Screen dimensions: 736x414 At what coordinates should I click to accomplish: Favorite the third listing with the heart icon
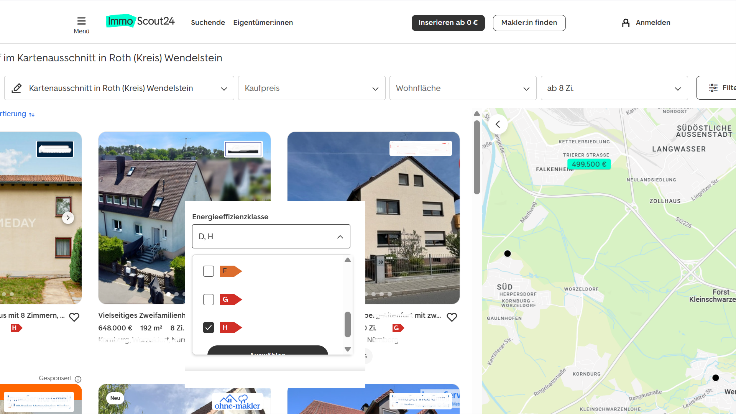click(x=451, y=317)
